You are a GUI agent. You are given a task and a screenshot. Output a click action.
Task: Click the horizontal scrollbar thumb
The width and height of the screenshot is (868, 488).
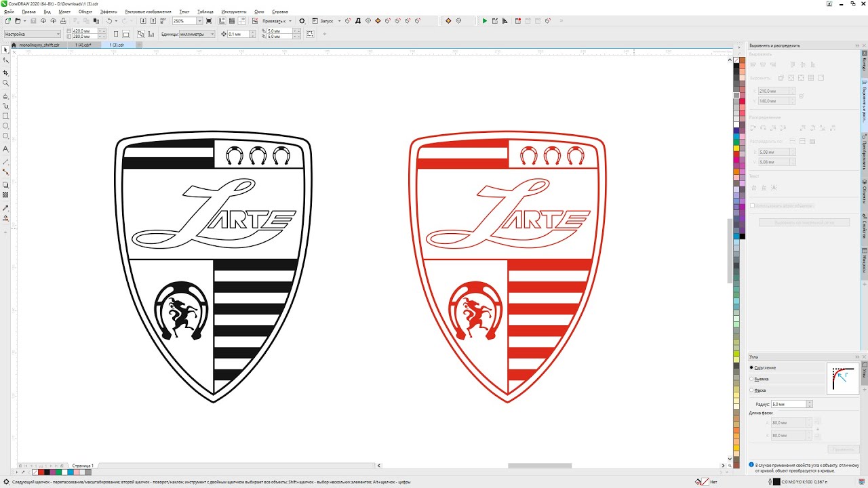click(x=540, y=466)
